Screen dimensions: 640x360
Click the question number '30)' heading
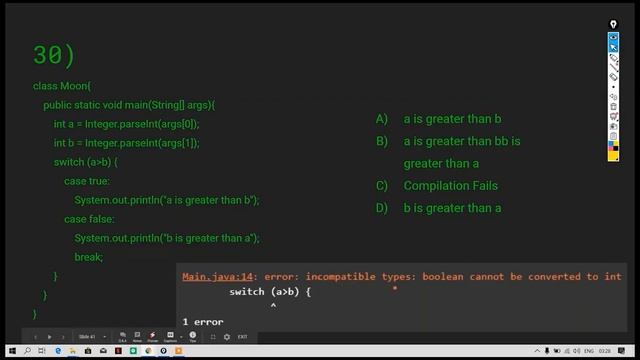(54, 55)
